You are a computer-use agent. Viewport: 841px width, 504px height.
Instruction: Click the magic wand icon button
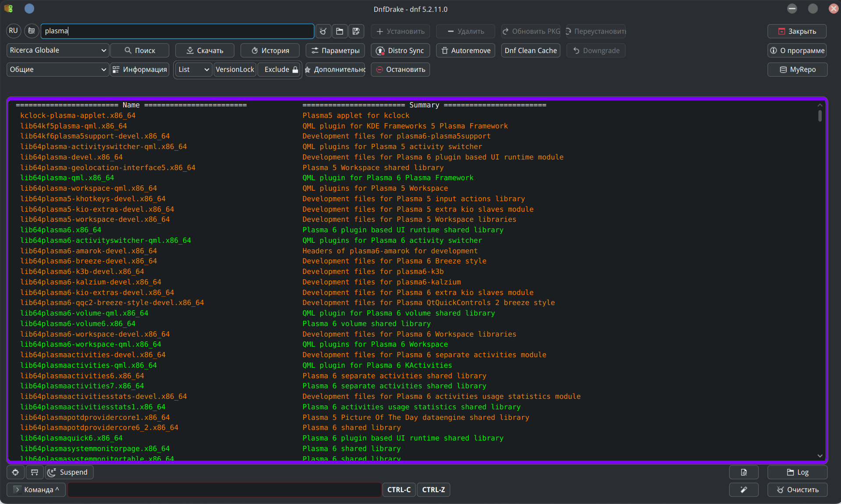pyautogui.click(x=744, y=490)
